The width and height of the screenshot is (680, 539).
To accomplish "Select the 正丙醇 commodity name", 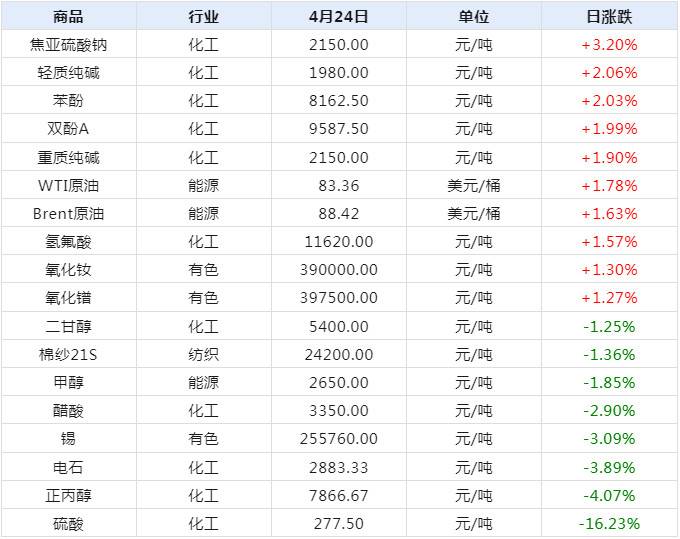I will [68, 495].
